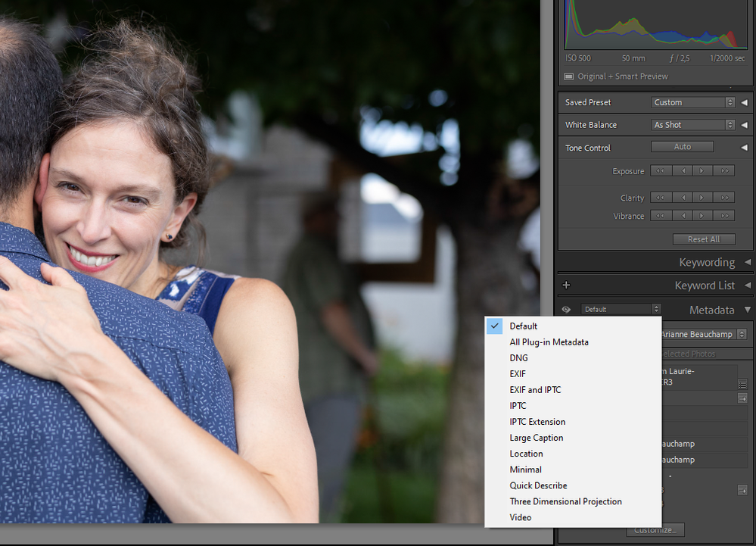Expand the Keywording panel
This screenshot has width=756, height=546.
747,262
